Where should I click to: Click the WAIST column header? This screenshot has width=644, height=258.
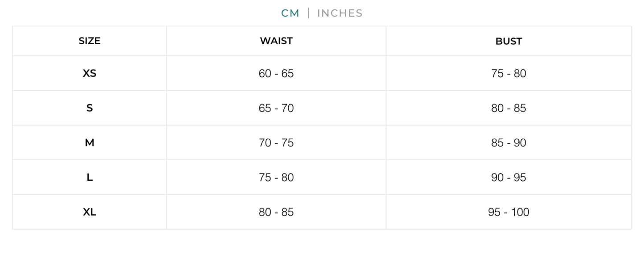pyautogui.click(x=276, y=41)
